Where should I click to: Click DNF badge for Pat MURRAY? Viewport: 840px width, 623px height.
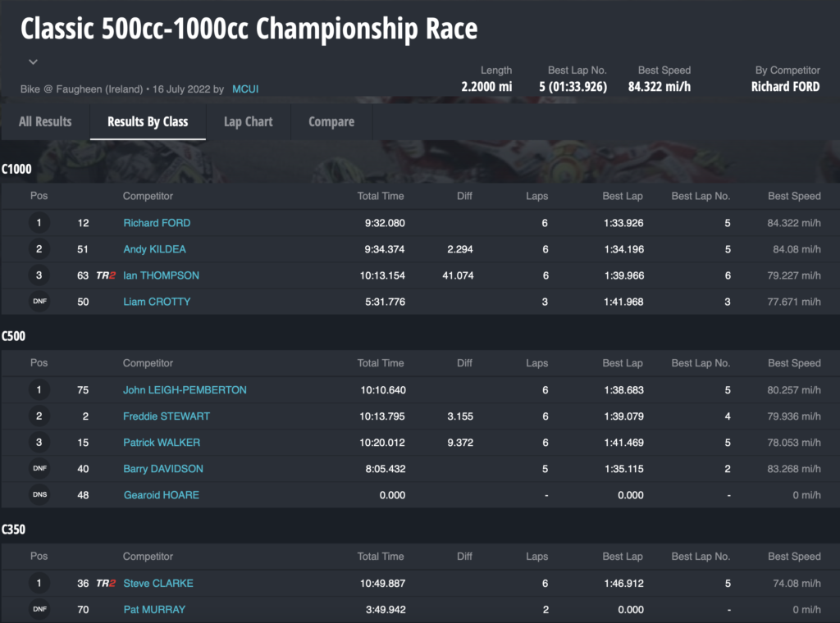(x=39, y=609)
